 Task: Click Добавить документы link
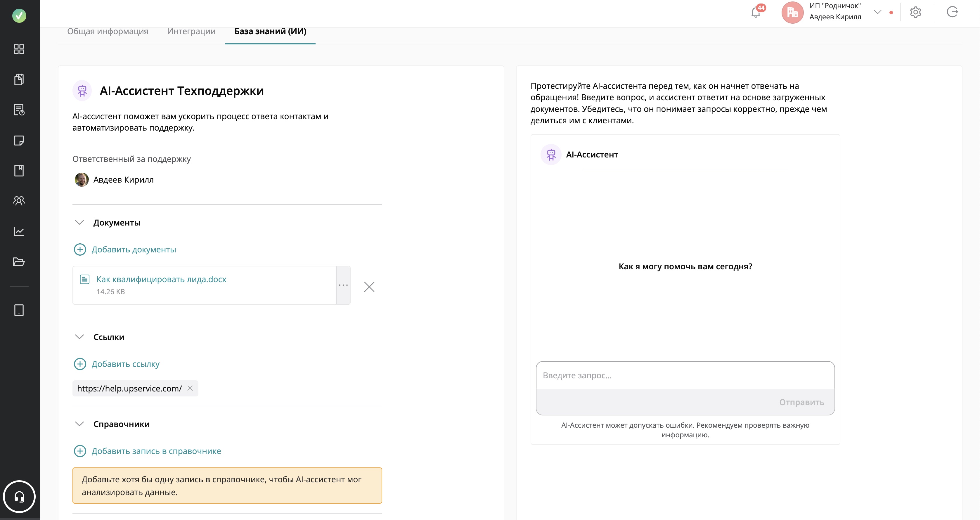[134, 249]
